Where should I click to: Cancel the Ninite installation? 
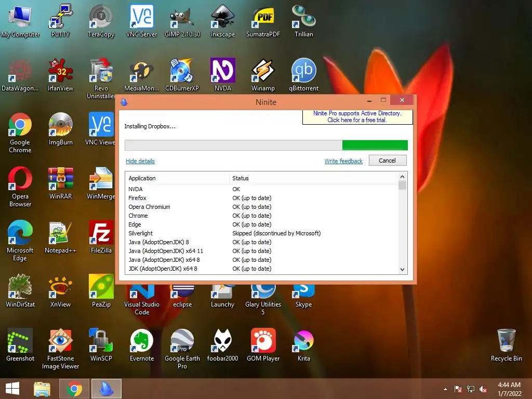387,161
